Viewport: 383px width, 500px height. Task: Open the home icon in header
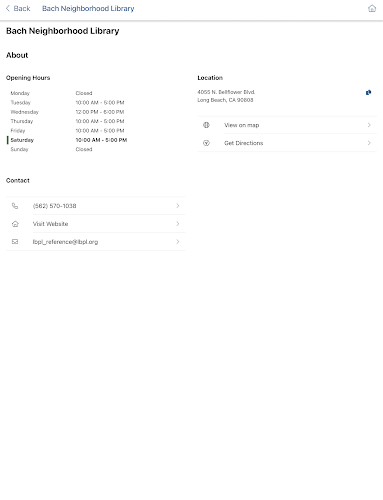click(x=372, y=8)
